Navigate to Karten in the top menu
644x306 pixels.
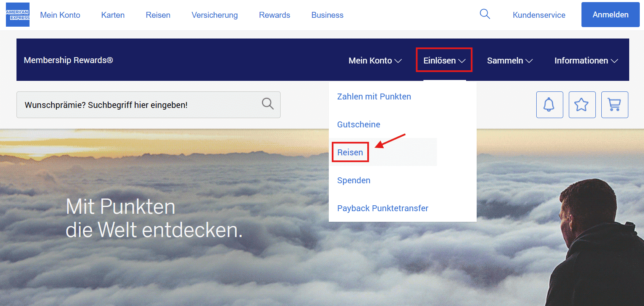pos(112,15)
